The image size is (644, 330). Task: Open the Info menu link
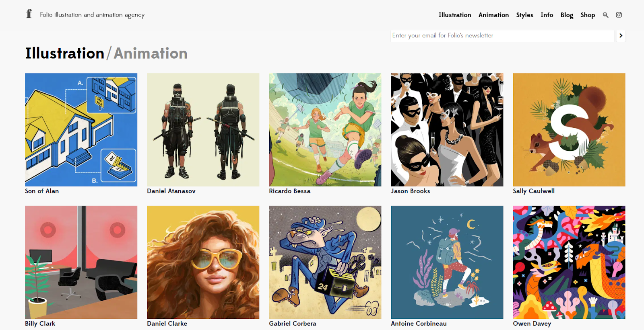(547, 15)
